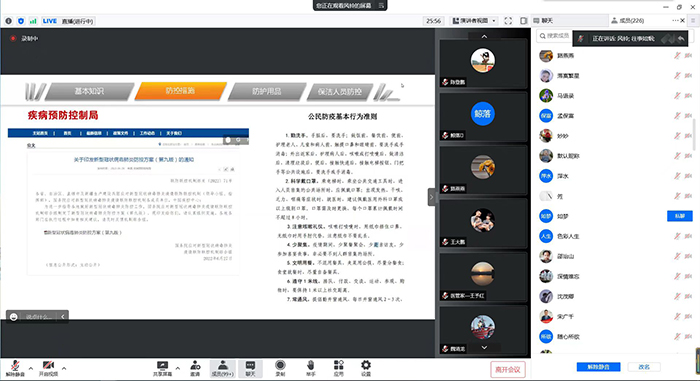The height and width of the screenshot is (381, 700).
Task: Click reply arrow on speaking notification bar
Action: (680, 39)
